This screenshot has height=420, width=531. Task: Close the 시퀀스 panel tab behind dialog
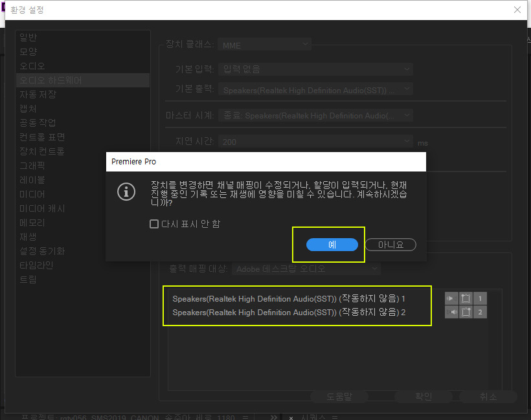291,418
